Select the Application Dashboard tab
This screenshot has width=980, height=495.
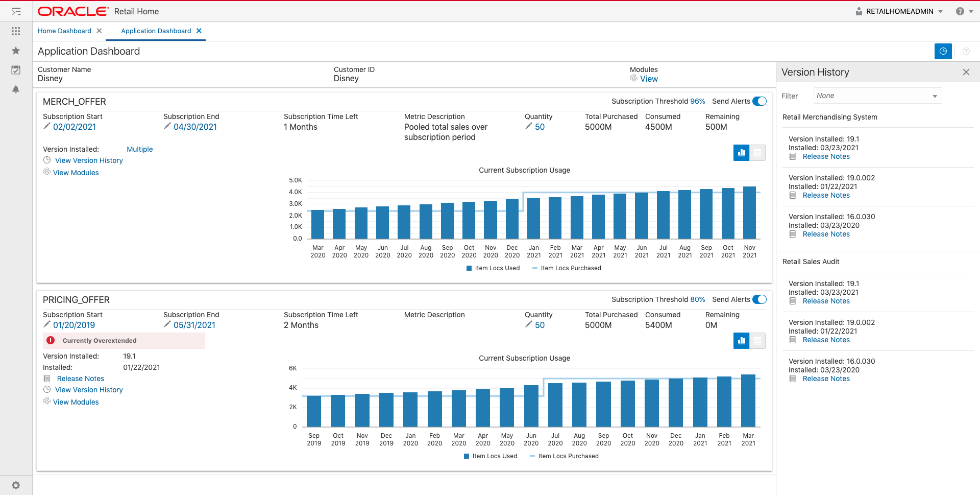pyautogui.click(x=156, y=31)
